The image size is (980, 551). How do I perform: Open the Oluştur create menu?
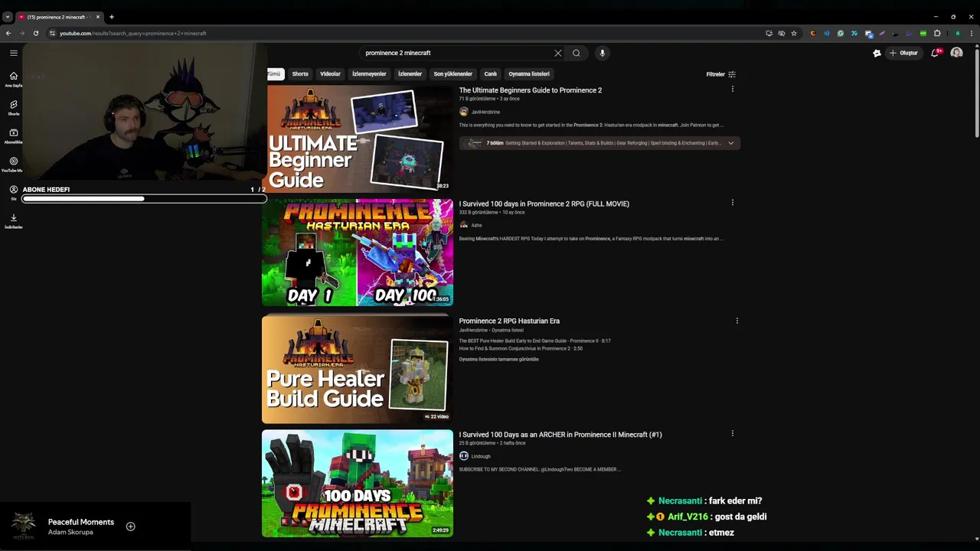pos(903,53)
